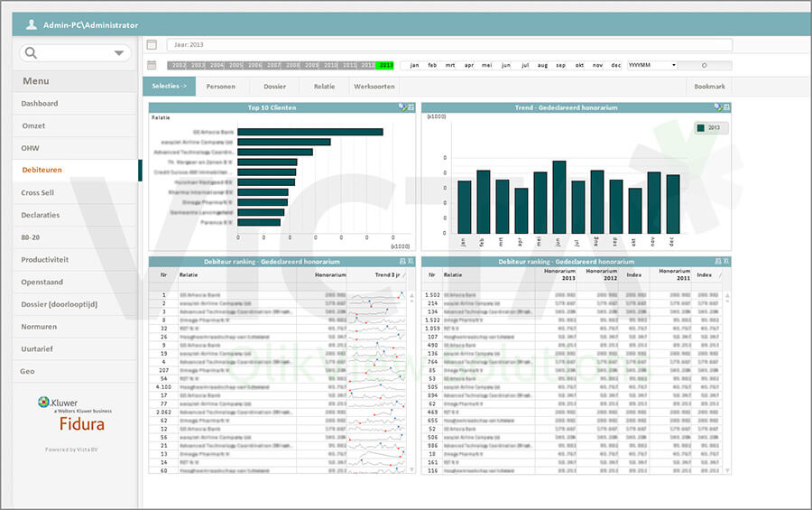Image resolution: width=812 pixels, height=510 pixels.
Task: Click the longest bar in Top 10 Clienten
Action: pyautogui.click(x=310, y=132)
